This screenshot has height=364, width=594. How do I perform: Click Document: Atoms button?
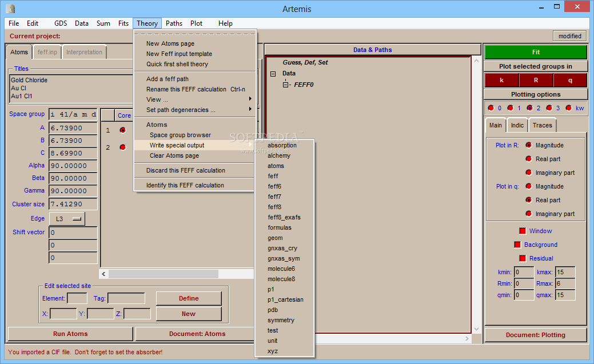click(197, 334)
